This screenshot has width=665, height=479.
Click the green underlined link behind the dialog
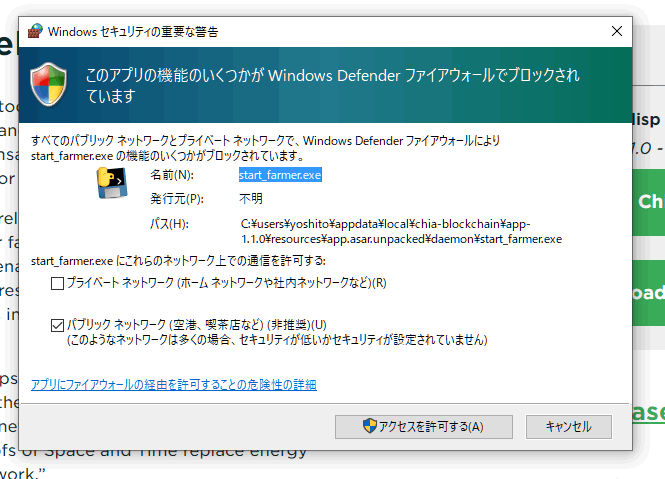[649, 411]
